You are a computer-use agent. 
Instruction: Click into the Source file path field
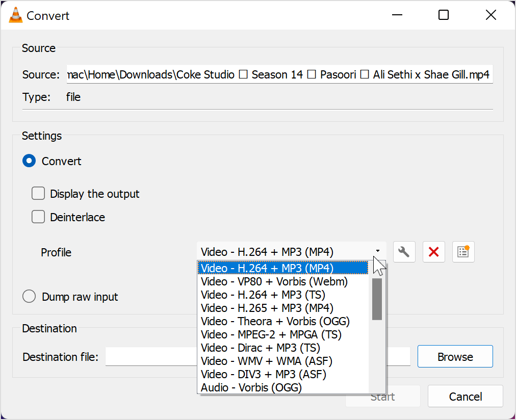tap(279, 75)
